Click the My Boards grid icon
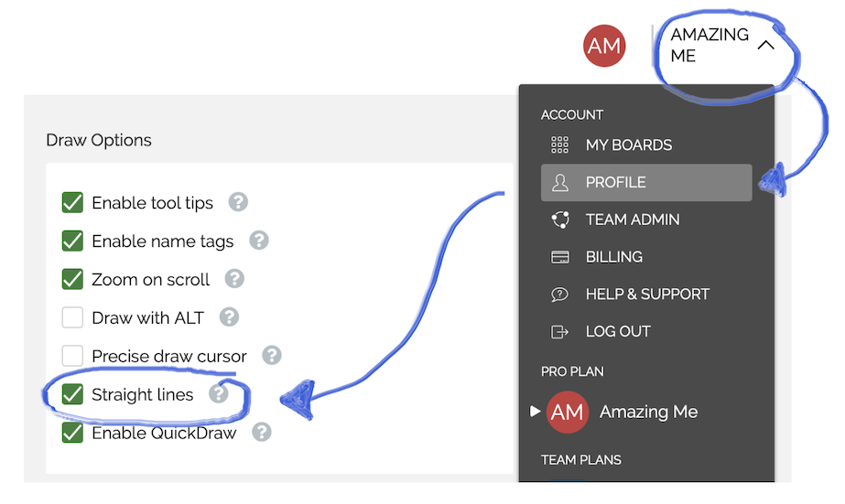 (x=559, y=145)
